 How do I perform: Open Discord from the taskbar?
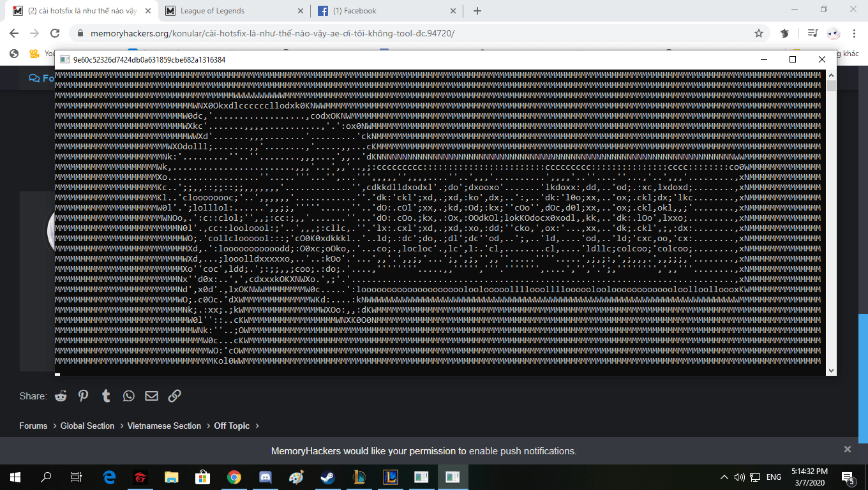[x=266, y=477]
